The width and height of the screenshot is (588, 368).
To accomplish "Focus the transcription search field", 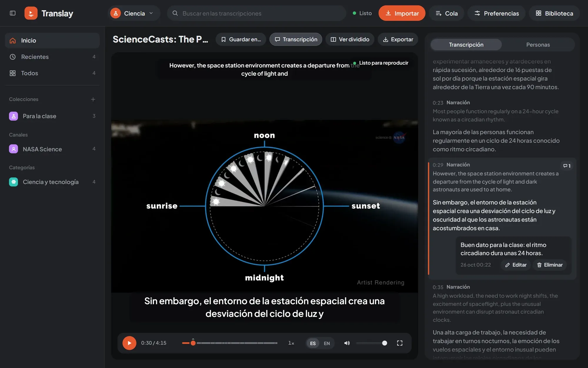I will (256, 13).
